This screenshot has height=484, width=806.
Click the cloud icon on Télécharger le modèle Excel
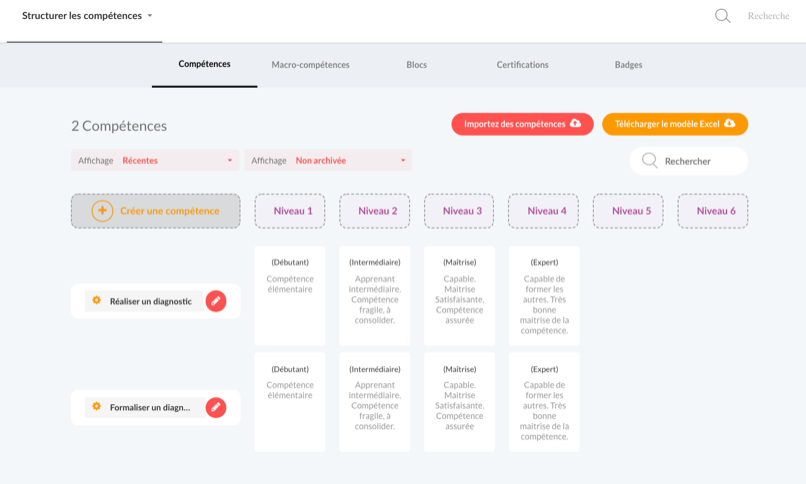click(729, 123)
